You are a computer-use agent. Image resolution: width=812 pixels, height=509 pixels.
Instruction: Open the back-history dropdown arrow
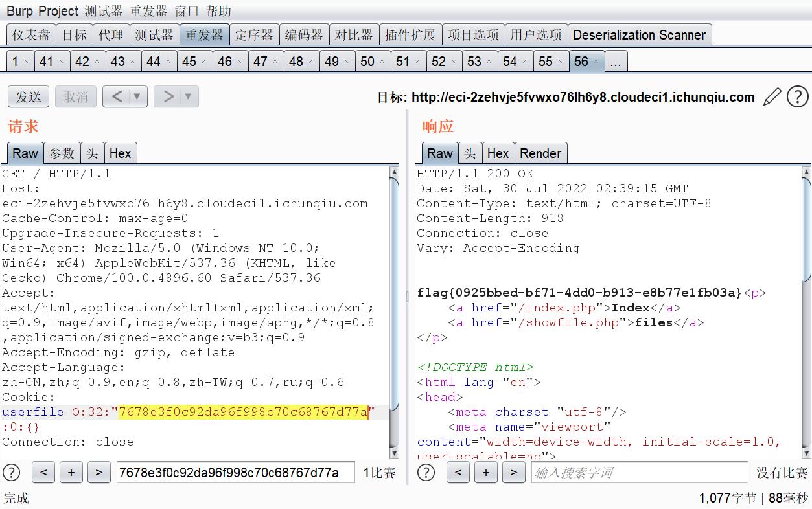point(137,97)
